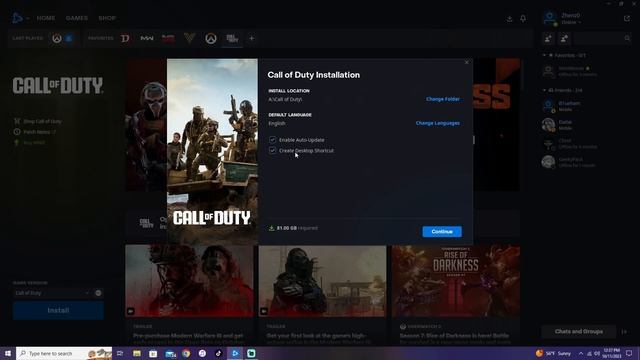The height and width of the screenshot is (360, 640).
Task: Open the Mail app on the taskbar
Action: (x=170, y=353)
